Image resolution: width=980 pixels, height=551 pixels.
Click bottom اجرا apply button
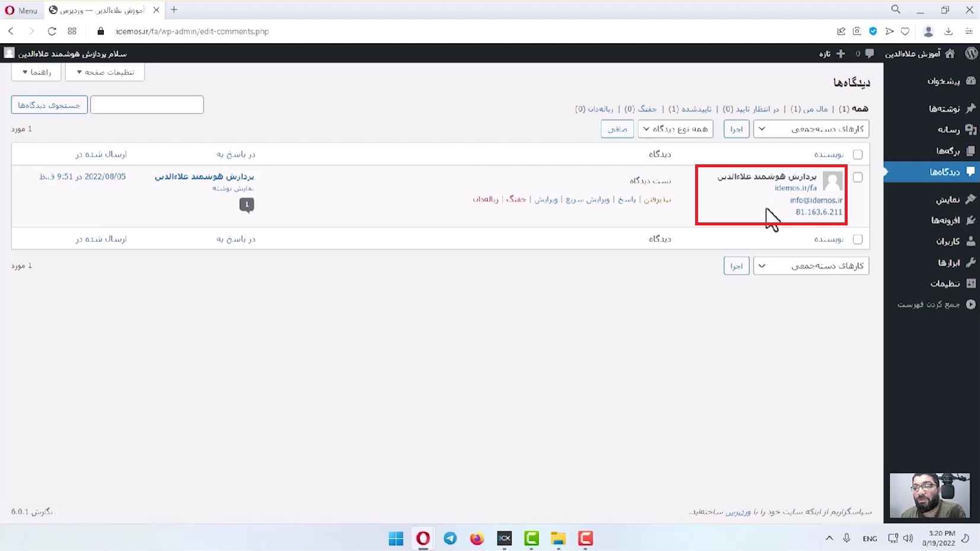(736, 266)
